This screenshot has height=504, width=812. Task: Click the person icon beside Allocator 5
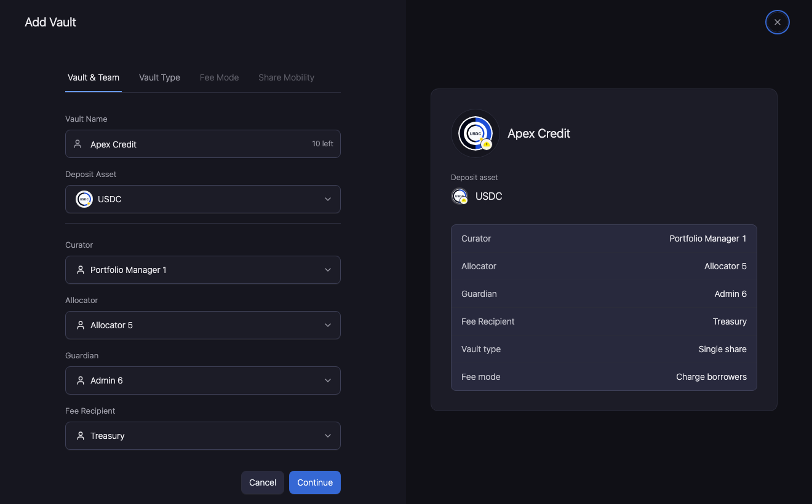[80, 325]
